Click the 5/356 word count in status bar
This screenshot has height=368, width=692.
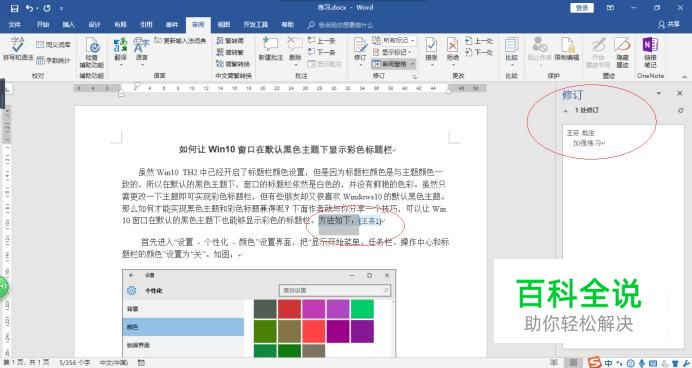pyautogui.click(x=75, y=363)
